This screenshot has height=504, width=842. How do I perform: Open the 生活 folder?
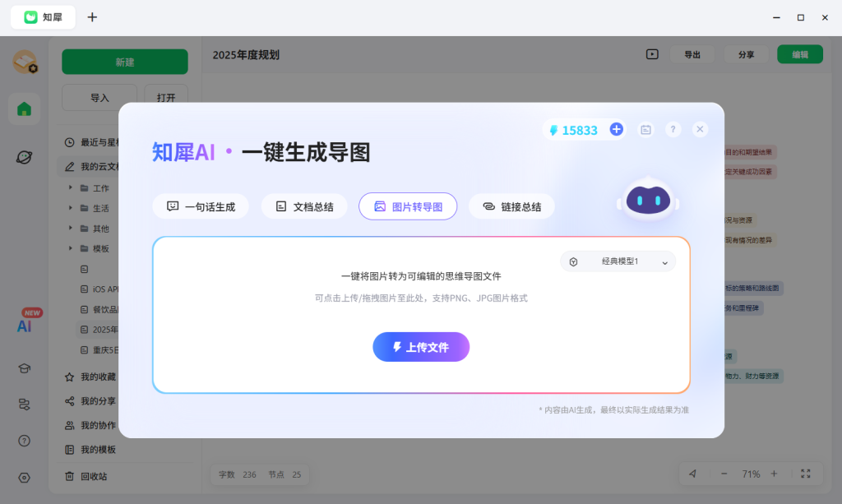point(95,208)
